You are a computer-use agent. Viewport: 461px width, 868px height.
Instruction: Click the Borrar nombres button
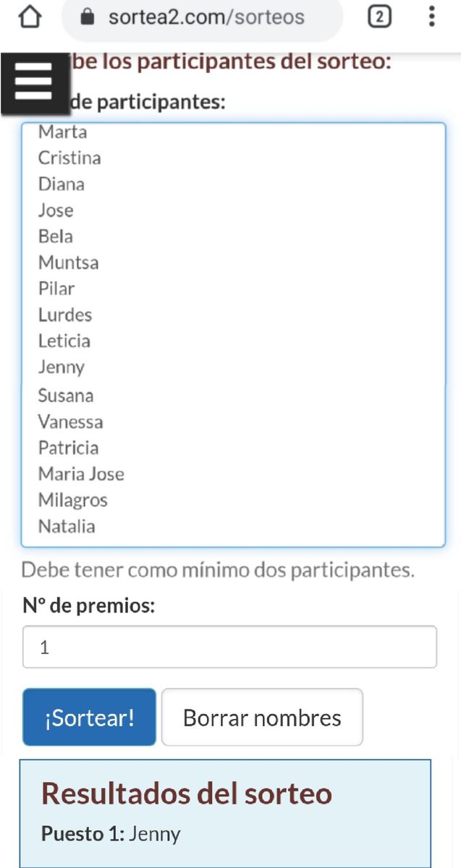pyautogui.click(x=262, y=718)
